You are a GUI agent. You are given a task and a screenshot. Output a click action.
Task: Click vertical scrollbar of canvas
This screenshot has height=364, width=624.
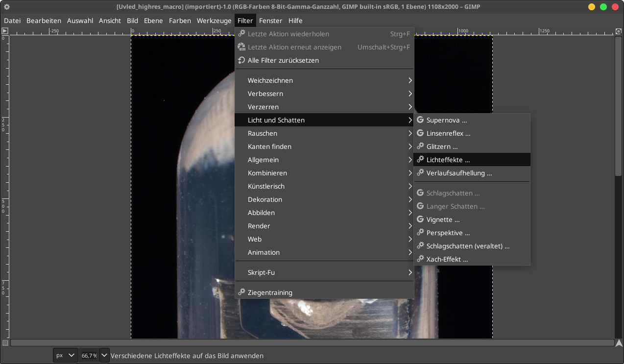[x=619, y=107]
